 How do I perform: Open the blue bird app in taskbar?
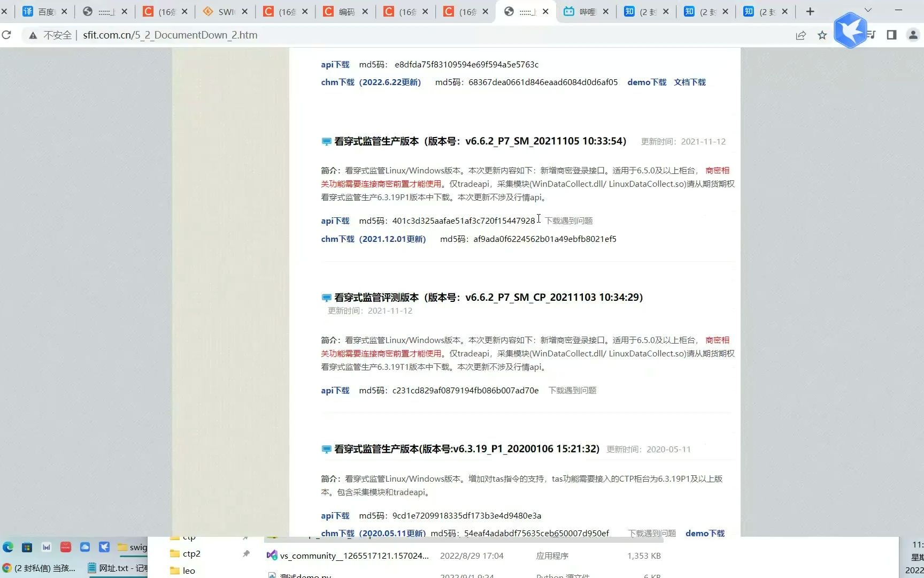click(104, 547)
